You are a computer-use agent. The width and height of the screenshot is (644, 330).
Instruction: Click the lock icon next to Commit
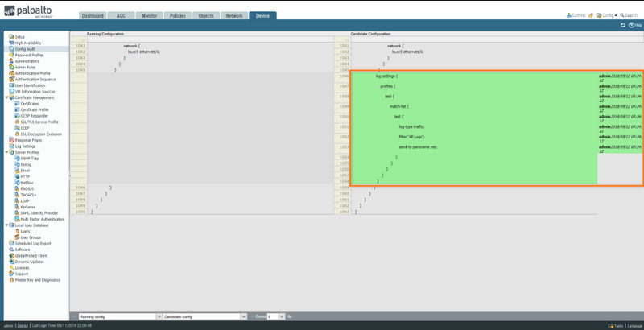click(x=592, y=14)
